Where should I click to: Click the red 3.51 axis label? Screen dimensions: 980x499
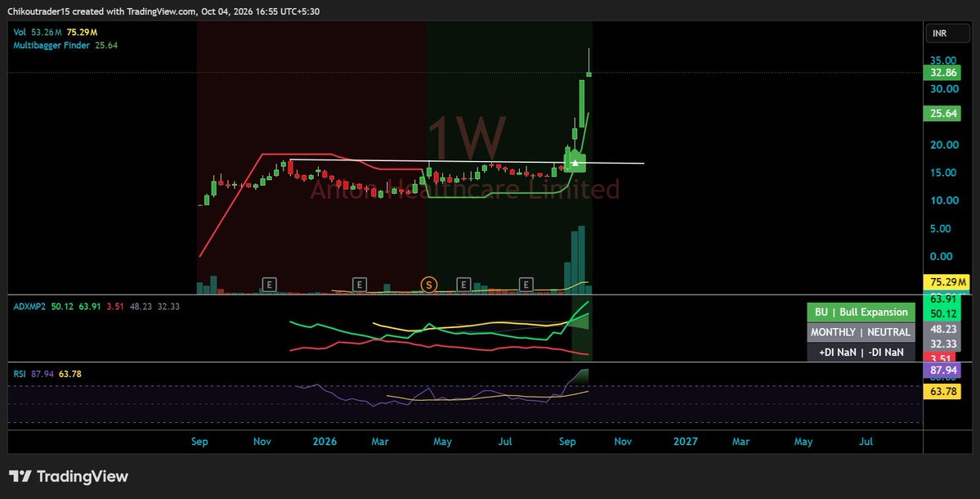click(939, 358)
